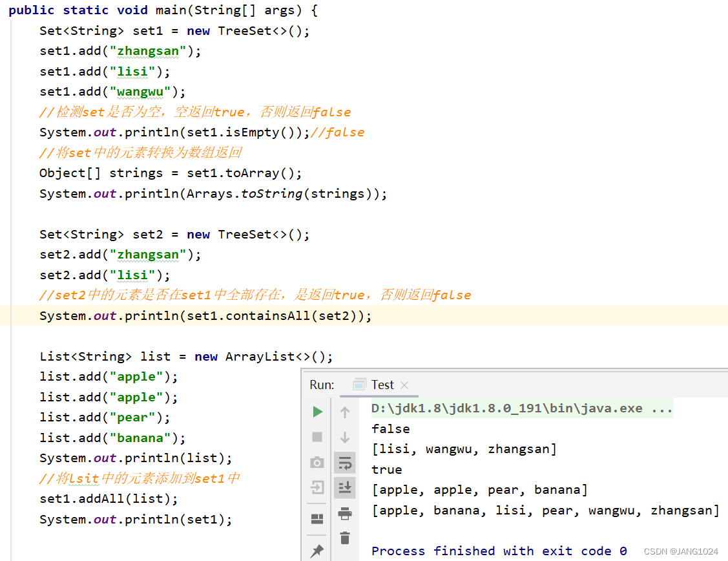Image resolution: width=728 pixels, height=561 pixels.
Task: Click the set1.addAll(list) code line
Action: pyautogui.click(x=109, y=499)
